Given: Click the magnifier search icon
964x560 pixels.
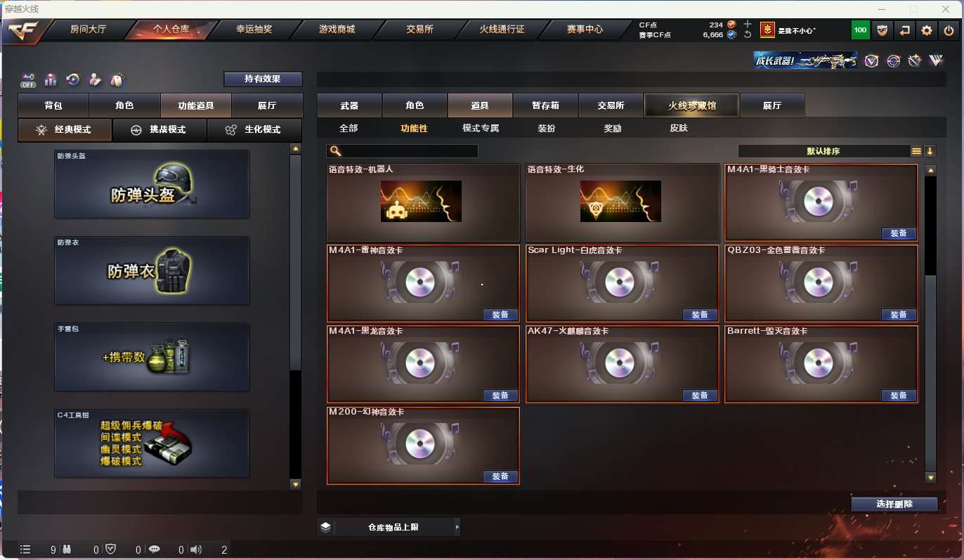Looking at the screenshot, I should [335, 151].
